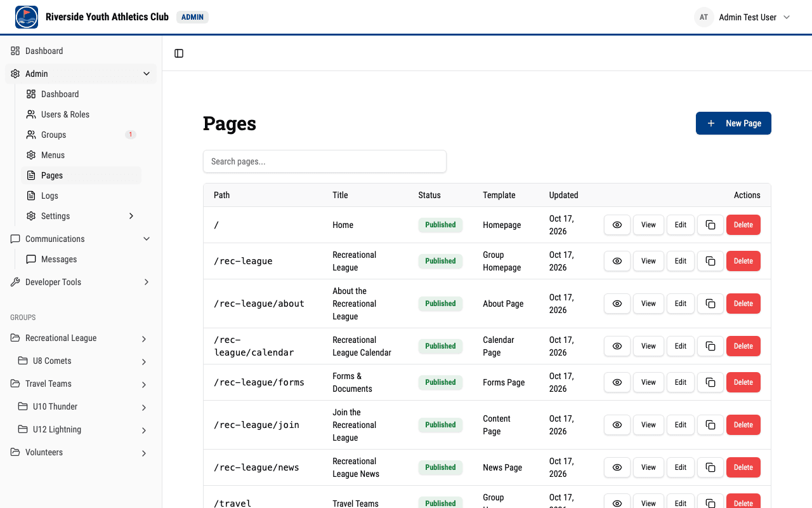
Task: Delete the /rec-league/forms page
Action: tap(743, 382)
